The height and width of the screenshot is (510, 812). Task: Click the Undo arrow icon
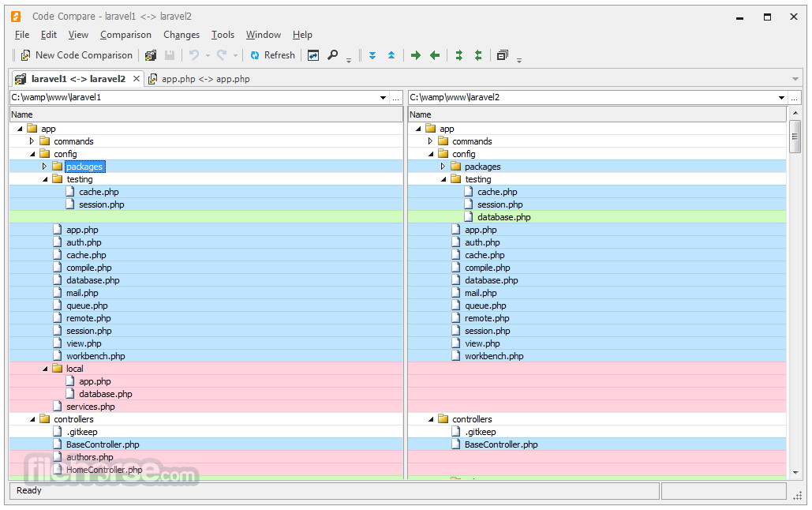click(x=194, y=55)
